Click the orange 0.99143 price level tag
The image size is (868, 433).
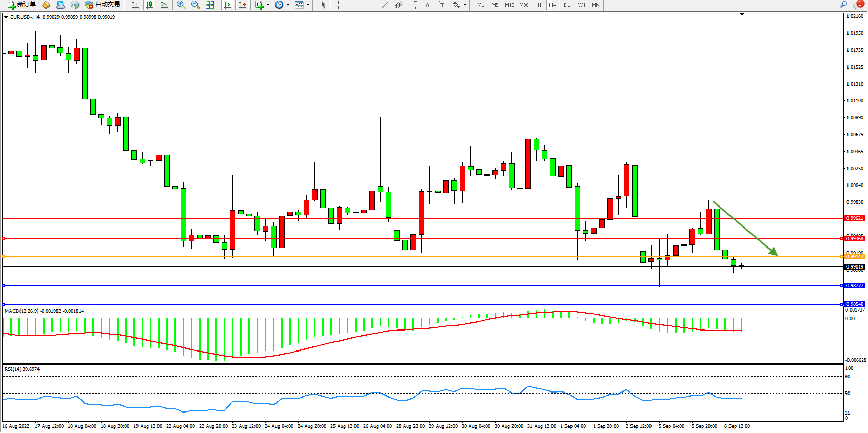[854, 256]
